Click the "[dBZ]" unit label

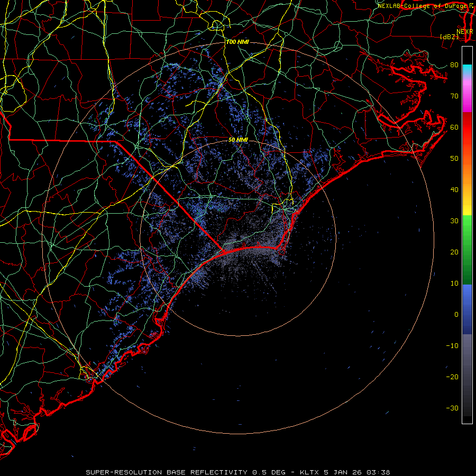pyautogui.click(x=449, y=36)
